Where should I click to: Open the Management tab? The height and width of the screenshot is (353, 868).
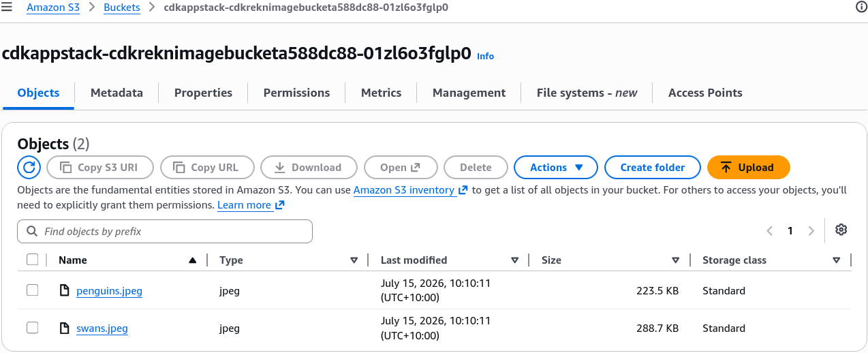(469, 93)
